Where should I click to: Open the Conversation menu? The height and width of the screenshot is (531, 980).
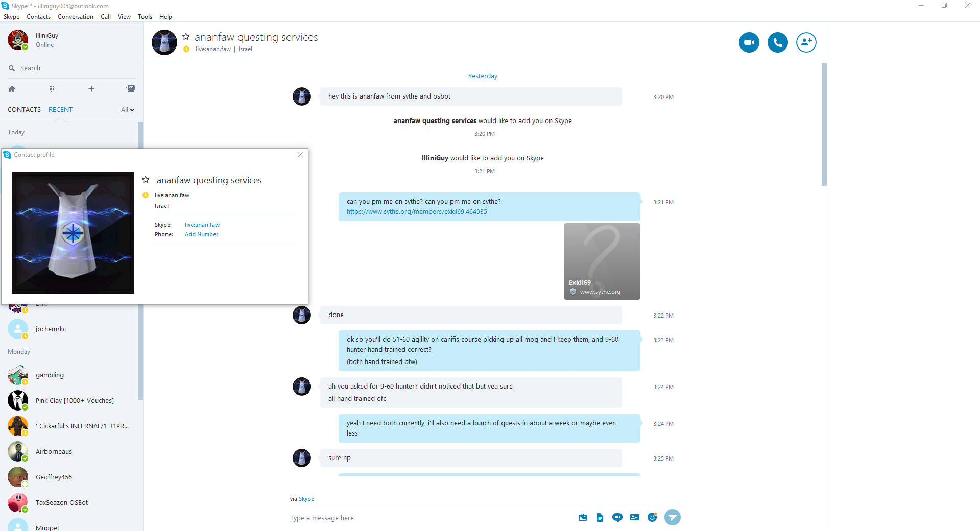coord(76,17)
